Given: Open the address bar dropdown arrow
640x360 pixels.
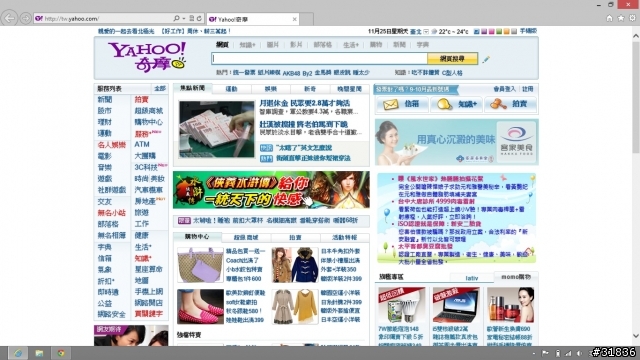Looking at the screenshot, I should (x=184, y=18).
